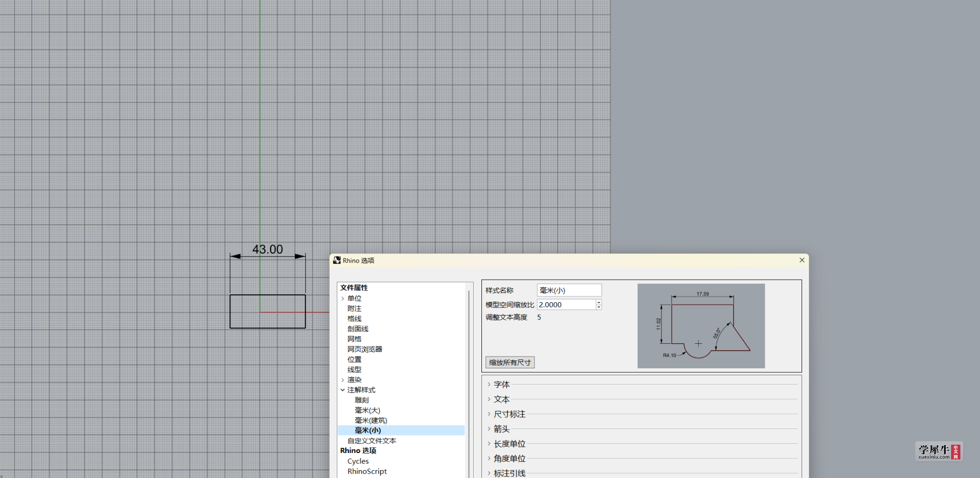Open 自定义文件文本 settings
This screenshot has width=980, height=478.
click(x=372, y=441)
